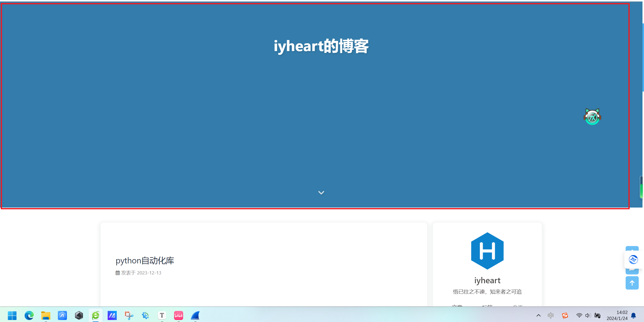
Task: Open the volume control
Action: (x=588, y=315)
